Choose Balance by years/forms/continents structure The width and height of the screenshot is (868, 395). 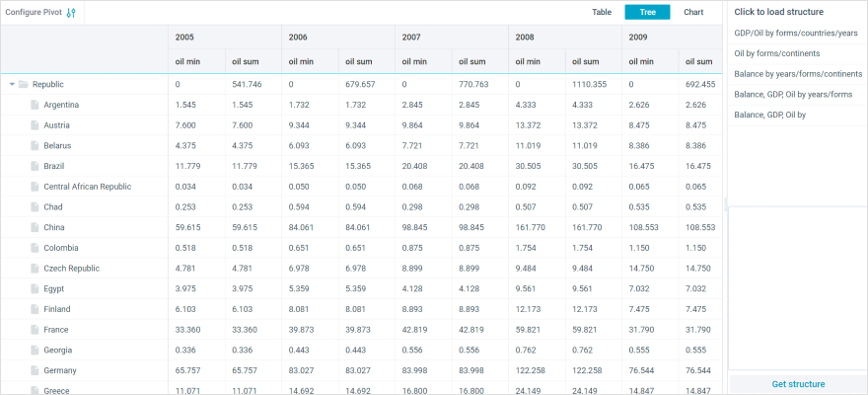click(x=798, y=74)
